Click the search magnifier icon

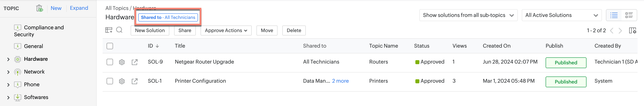coord(119,30)
